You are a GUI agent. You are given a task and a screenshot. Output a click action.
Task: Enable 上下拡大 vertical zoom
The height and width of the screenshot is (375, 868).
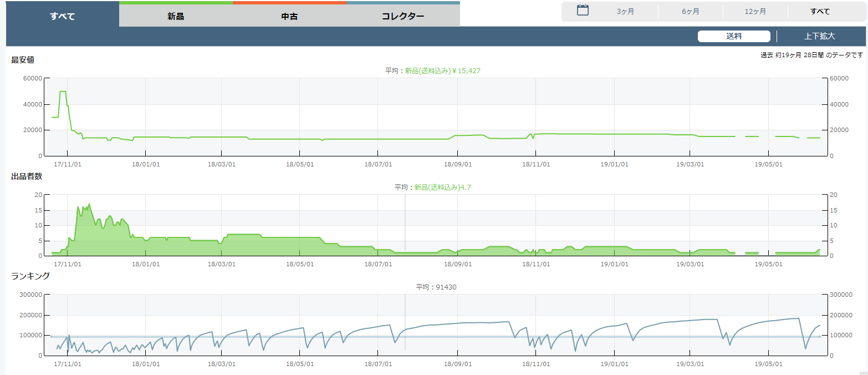click(819, 37)
